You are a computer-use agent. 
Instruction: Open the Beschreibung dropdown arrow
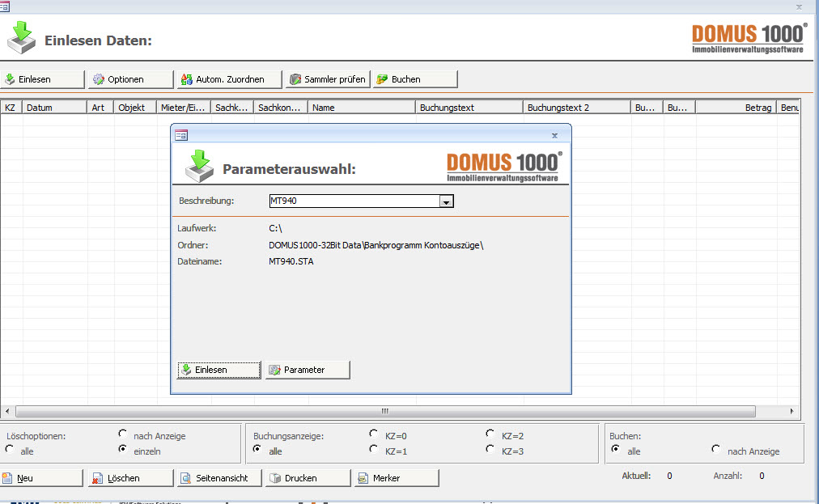(x=446, y=201)
